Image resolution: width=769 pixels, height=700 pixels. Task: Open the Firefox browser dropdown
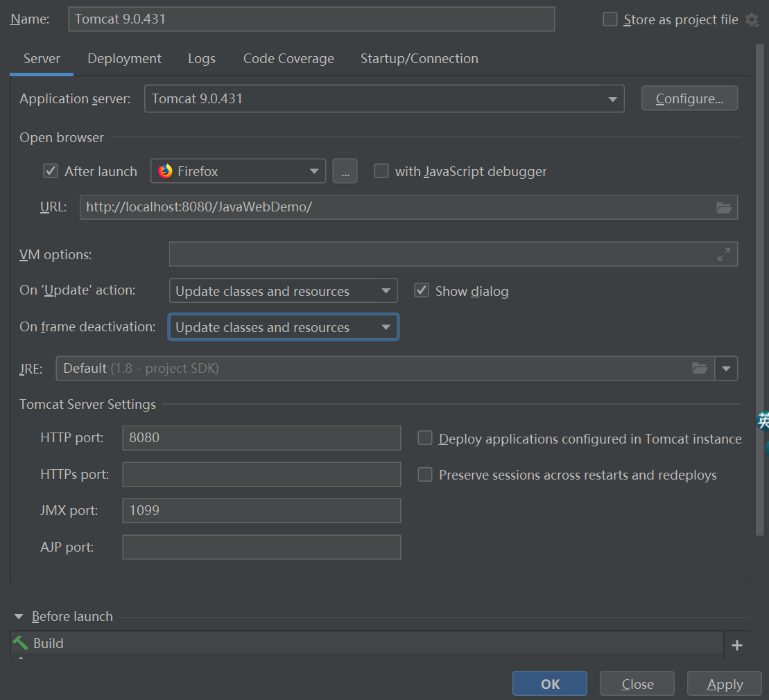click(x=238, y=171)
